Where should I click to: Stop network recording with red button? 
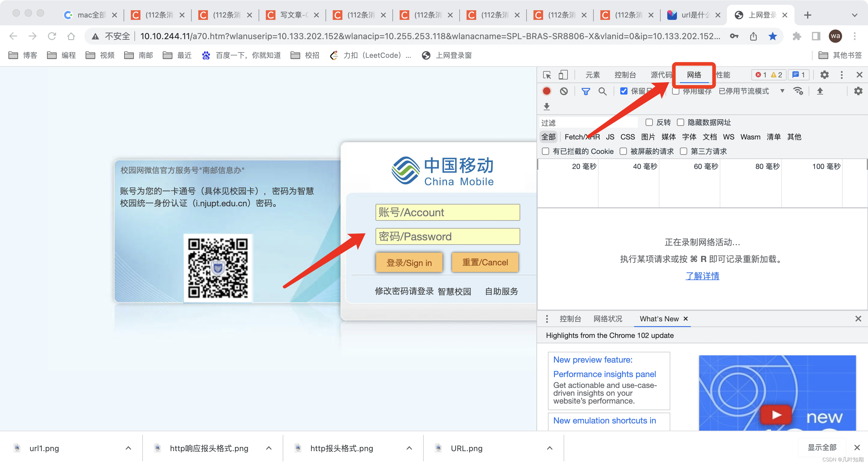546,91
